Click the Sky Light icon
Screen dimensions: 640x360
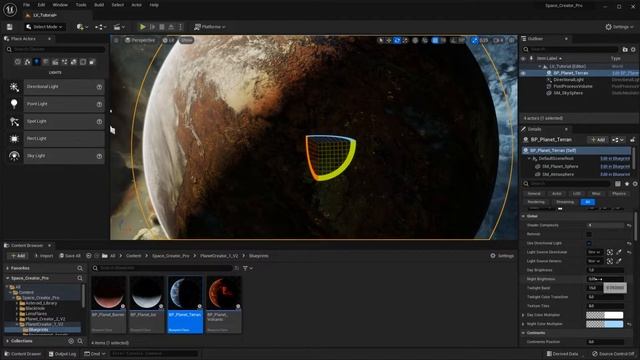point(14,156)
